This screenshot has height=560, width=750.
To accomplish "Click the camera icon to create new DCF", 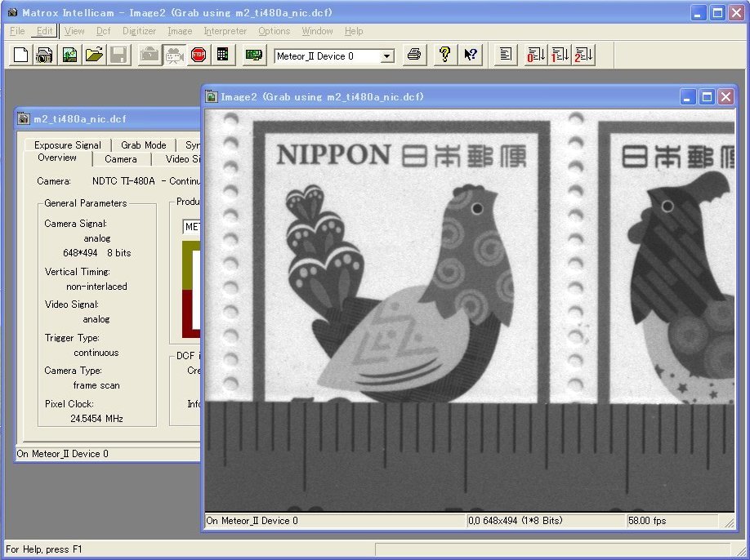I will click(x=44, y=55).
